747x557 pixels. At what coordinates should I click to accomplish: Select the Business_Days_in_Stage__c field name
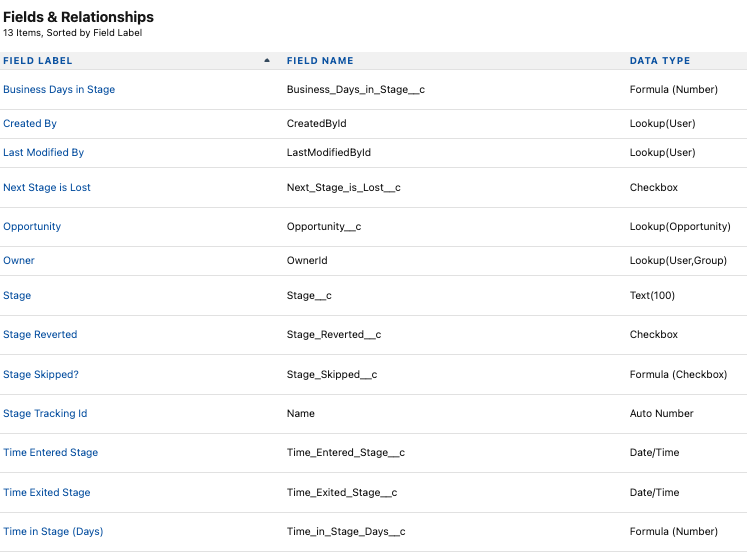356,90
